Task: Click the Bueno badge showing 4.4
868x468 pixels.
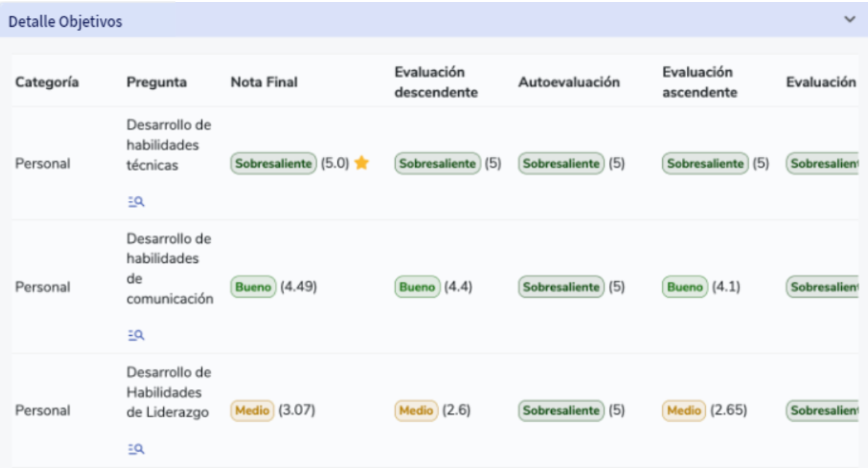Action: (x=417, y=287)
